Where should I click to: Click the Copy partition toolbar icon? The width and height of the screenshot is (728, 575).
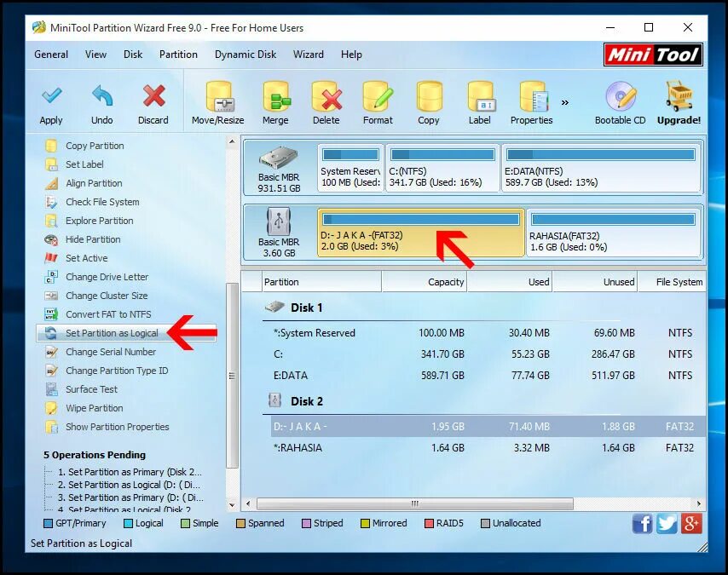point(429,96)
